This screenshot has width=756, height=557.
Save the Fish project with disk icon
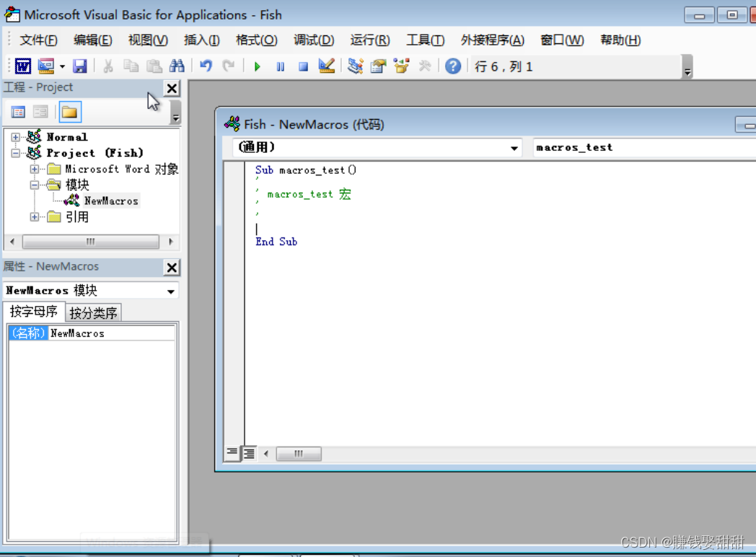coord(79,66)
